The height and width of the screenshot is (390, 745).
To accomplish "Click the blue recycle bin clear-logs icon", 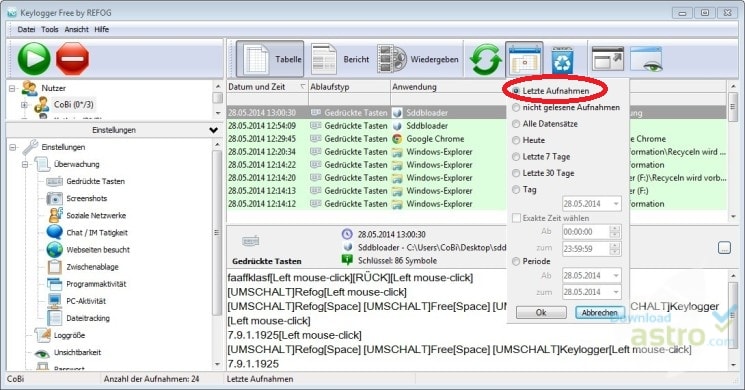I will point(562,60).
